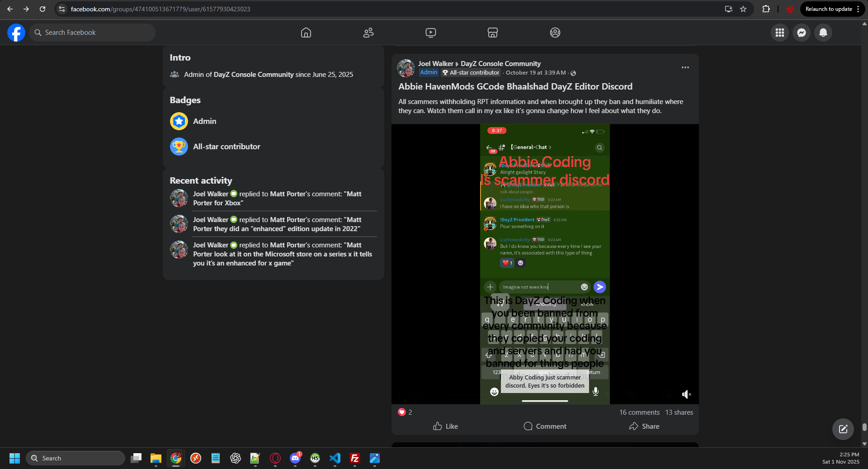Share the post
Viewport: 868px width, 469px height.
(644, 426)
